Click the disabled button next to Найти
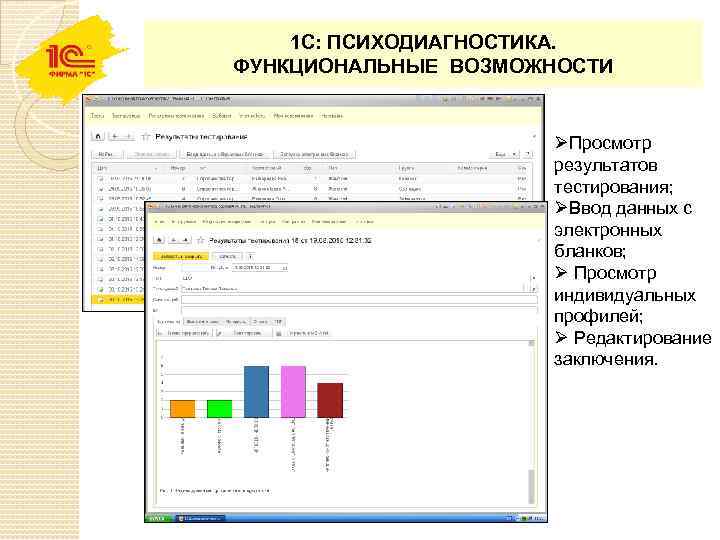Viewport: 720px width, 540px height. 151,154
